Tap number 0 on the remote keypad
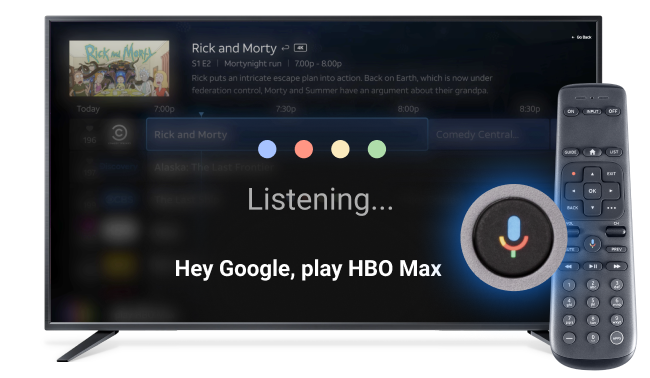 (593, 338)
